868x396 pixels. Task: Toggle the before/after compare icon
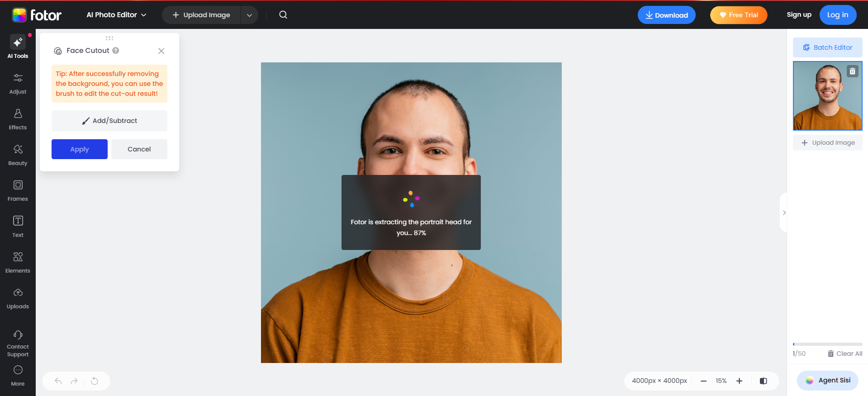[x=764, y=381]
